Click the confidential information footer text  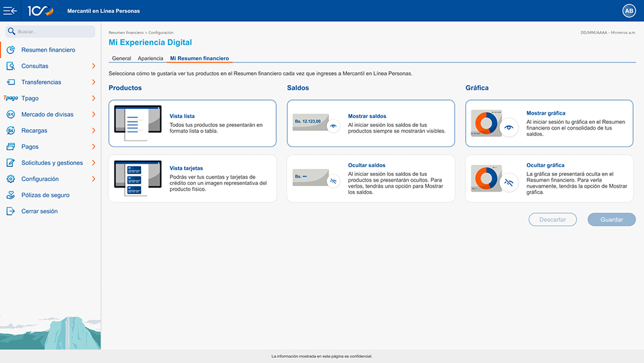(x=321, y=356)
